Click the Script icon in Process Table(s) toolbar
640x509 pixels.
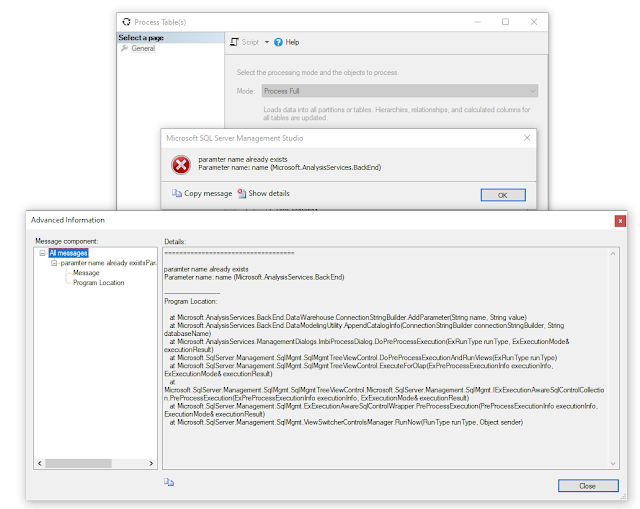234,42
